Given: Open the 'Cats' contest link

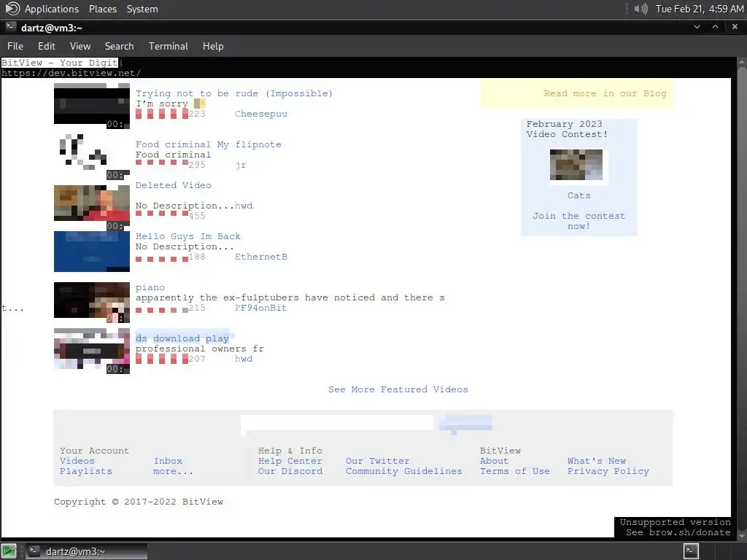Looking at the screenshot, I should 578,195.
